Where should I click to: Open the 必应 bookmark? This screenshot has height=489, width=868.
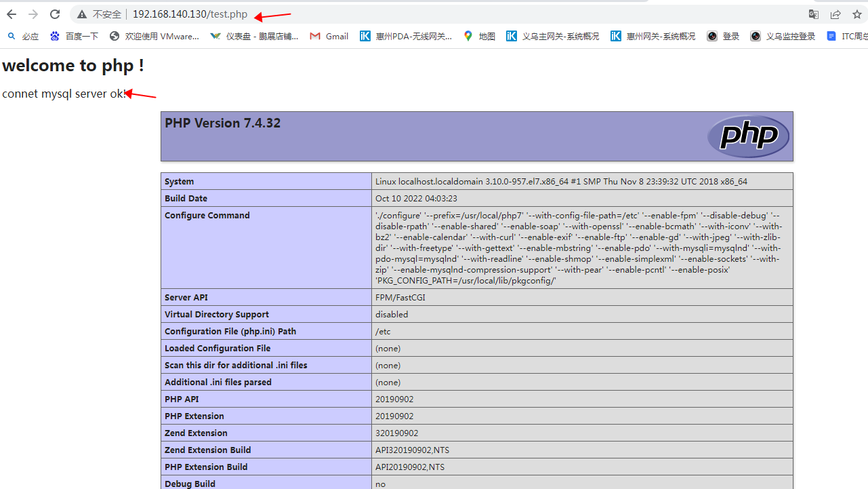click(23, 36)
